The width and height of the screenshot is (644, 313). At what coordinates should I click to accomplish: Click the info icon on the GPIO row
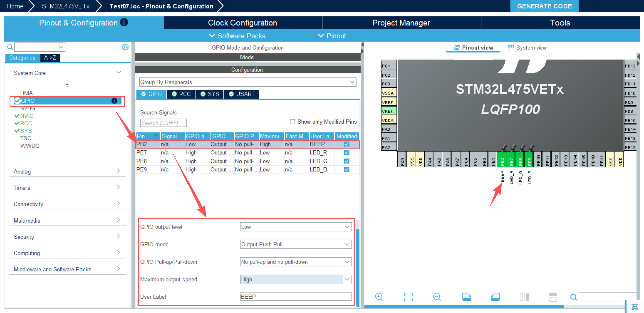pos(114,101)
